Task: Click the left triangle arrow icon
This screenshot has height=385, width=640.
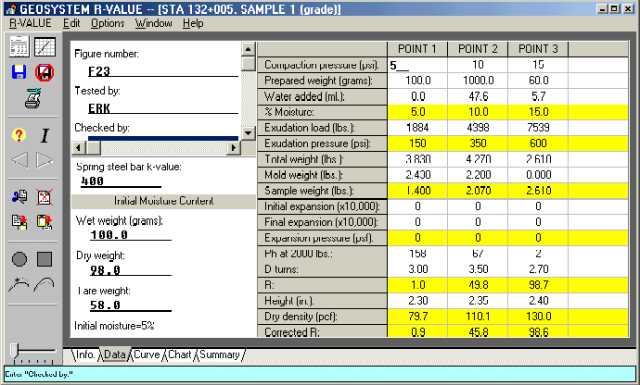Action: click(19, 160)
